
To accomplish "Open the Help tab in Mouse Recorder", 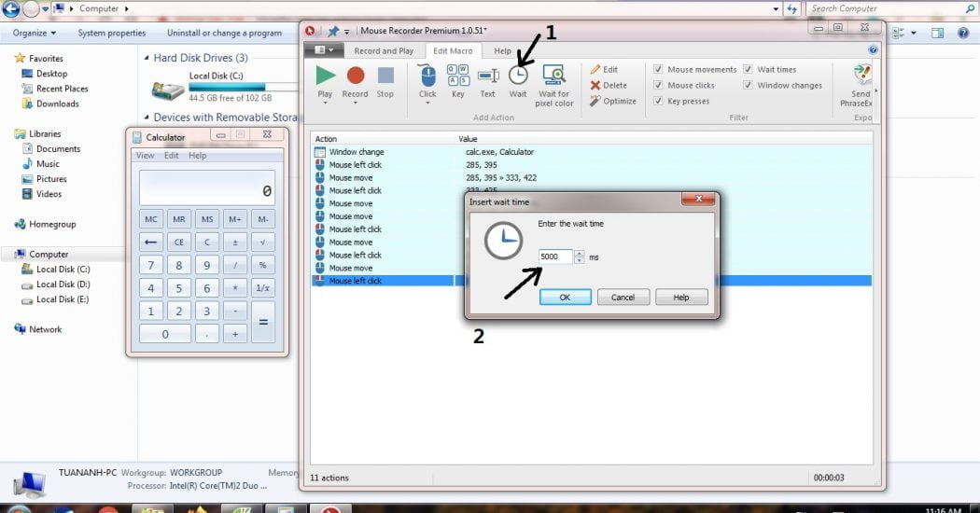I will tap(502, 50).
